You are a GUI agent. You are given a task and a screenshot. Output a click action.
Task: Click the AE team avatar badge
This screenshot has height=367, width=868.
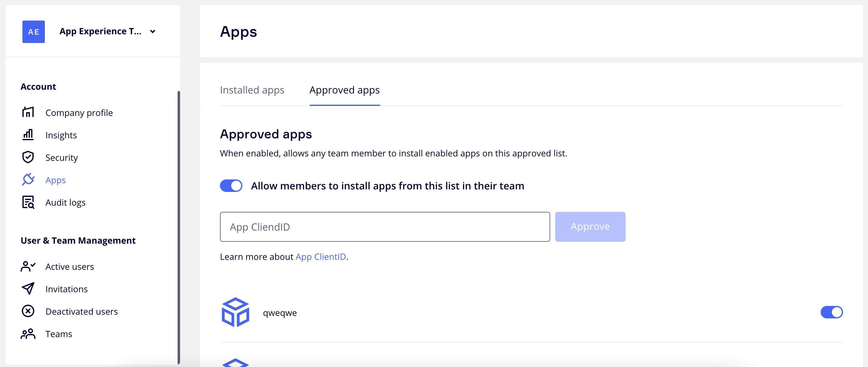[x=33, y=32]
